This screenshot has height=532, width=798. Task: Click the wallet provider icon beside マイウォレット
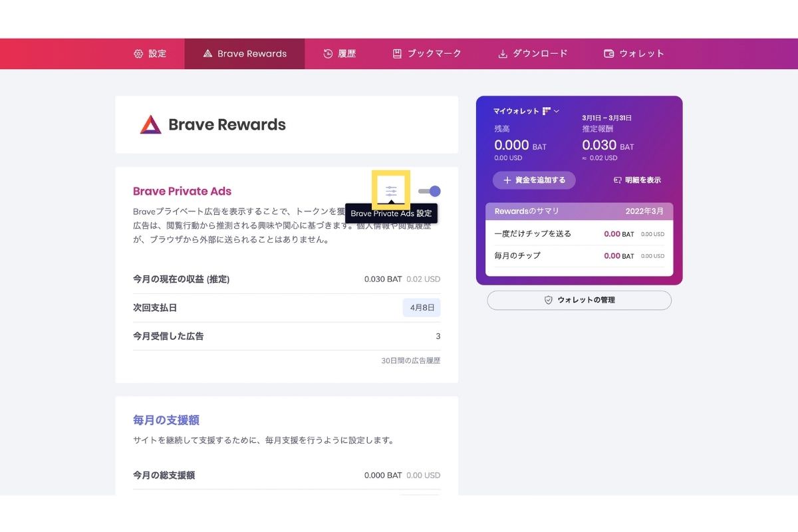pyautogui.click(x=547, y=111)
